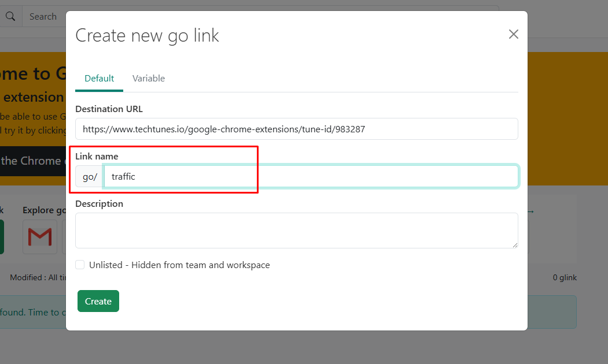Screen dimensions: 608x364
Task: Click the green Create button
Action: pos(98,301)
